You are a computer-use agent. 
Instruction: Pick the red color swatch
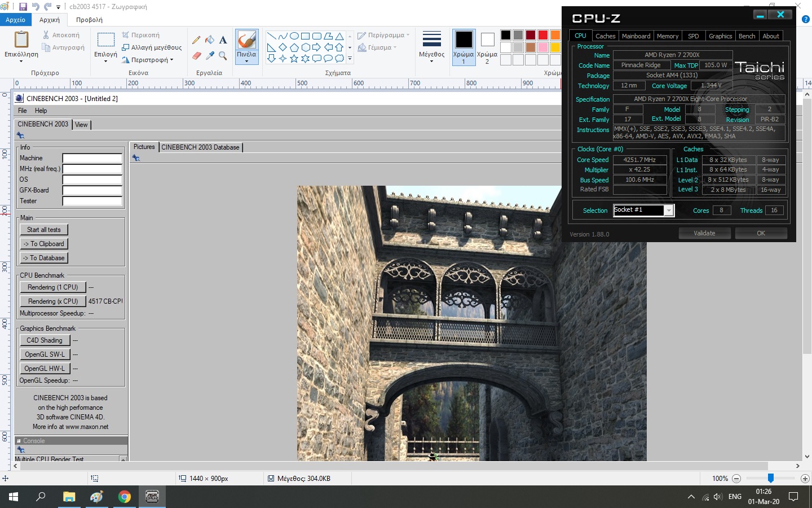coord(543,35)
